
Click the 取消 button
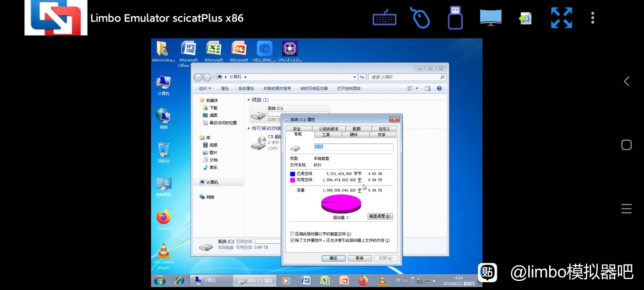(x=360, y=258)
